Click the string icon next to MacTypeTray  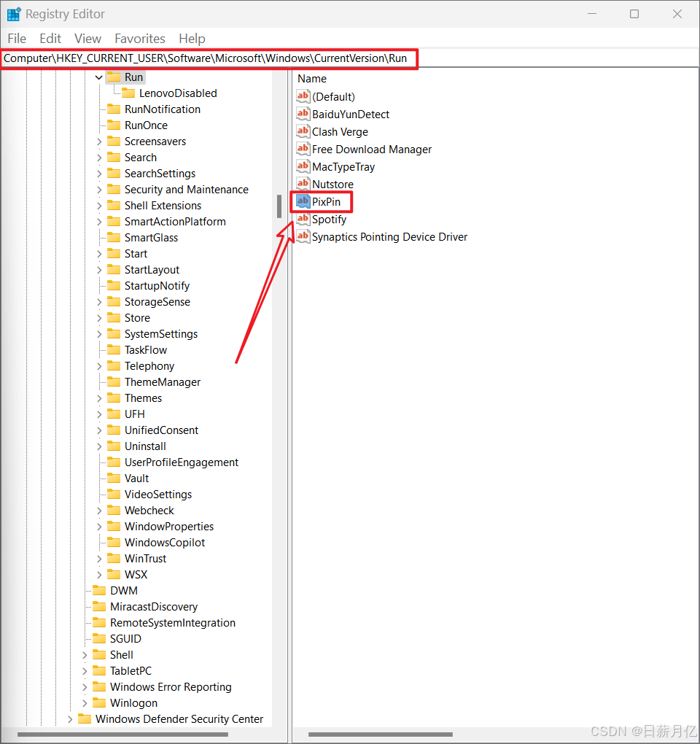303,166
